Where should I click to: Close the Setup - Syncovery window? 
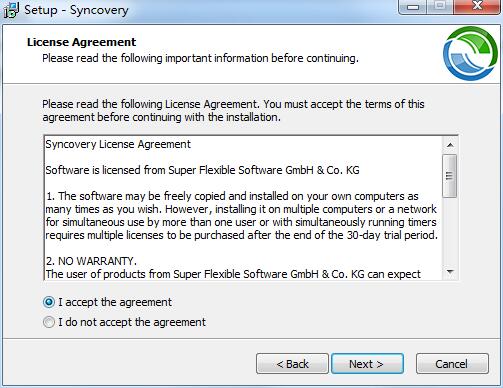(477, 6)
